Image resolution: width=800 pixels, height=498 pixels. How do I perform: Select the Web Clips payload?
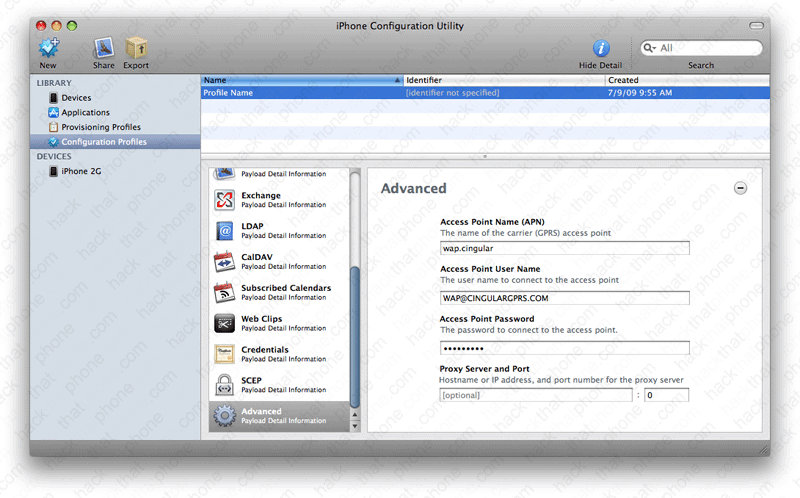[260, 323]
